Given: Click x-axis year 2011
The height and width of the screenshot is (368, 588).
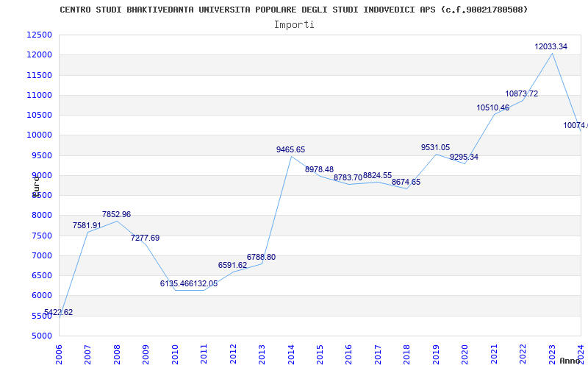Looking at the screenshot, I should pos(204,354).
